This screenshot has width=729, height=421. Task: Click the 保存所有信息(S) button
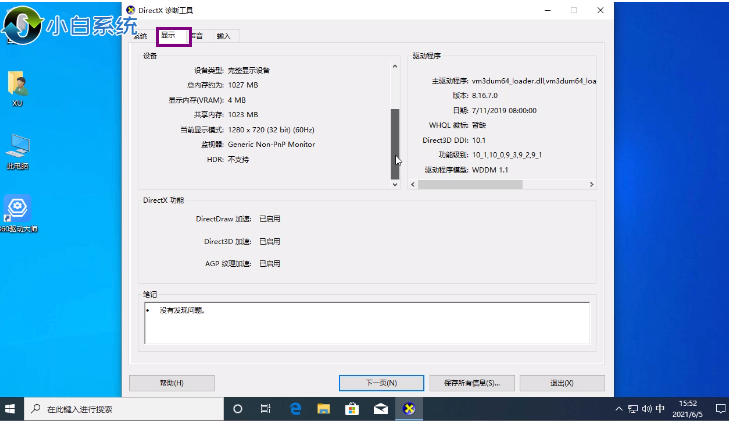[471, 383]
